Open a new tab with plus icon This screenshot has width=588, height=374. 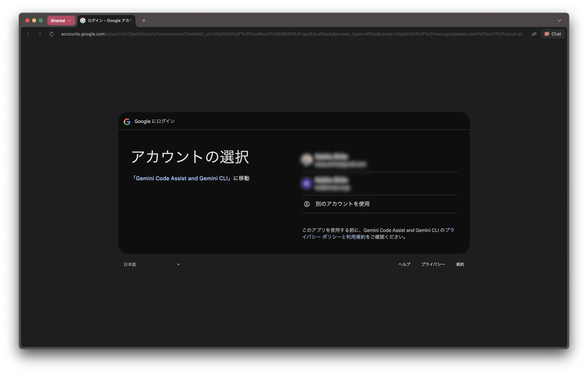[144, 20]
